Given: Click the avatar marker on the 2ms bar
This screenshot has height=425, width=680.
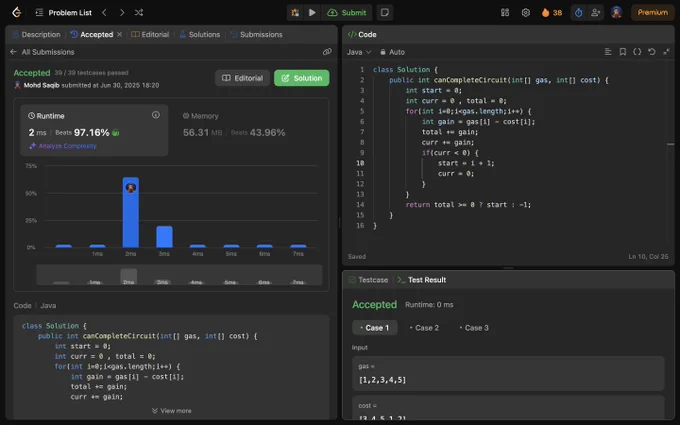Looking at the screenshot, I should tap(131, 188).
